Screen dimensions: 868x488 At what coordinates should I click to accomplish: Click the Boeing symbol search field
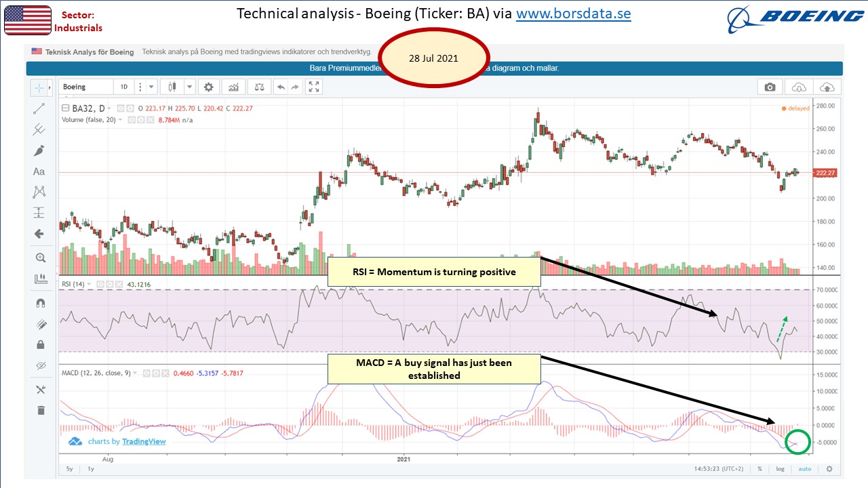[x=86, y=87]
